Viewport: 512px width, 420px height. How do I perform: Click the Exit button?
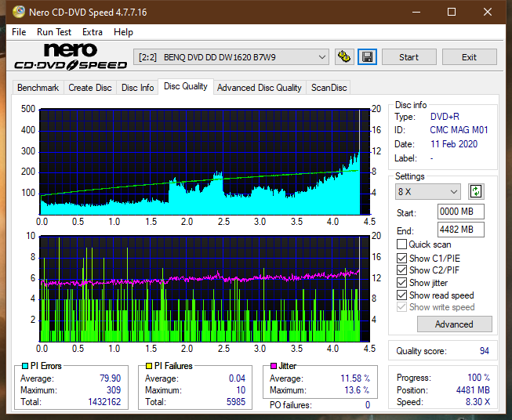(x=469, y=57)
